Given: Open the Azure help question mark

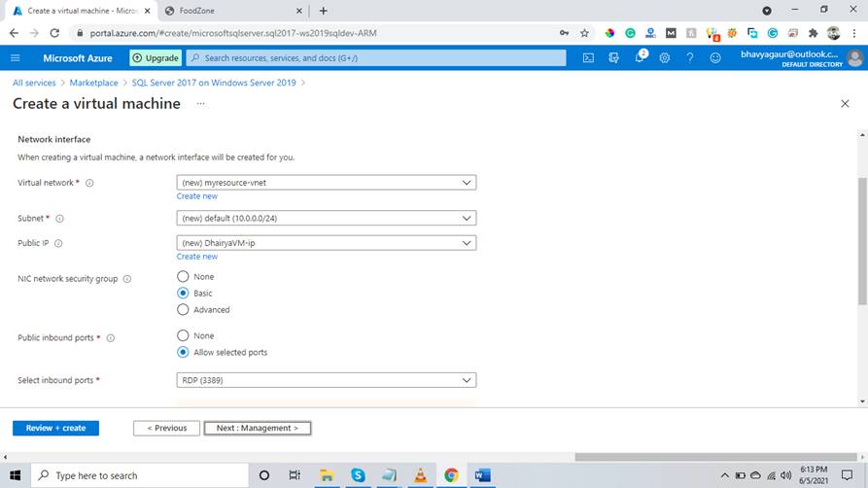Looking at the screenshot, I should pyautogui.click(x=690, y=57).
